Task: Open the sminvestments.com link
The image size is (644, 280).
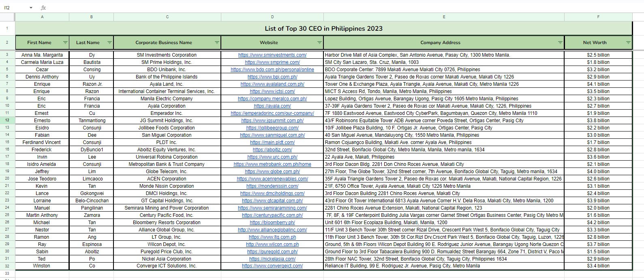Action: (272, 55)
